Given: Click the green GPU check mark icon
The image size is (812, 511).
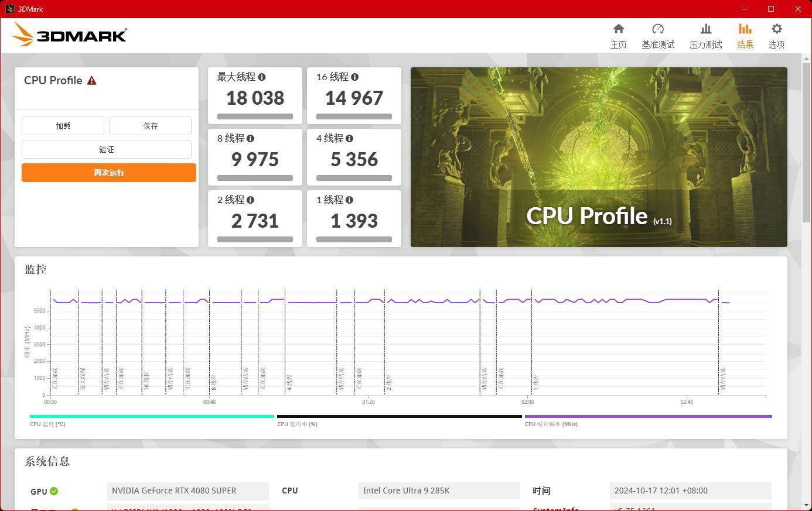Looking at the screenshot, I should click(54, 491).
